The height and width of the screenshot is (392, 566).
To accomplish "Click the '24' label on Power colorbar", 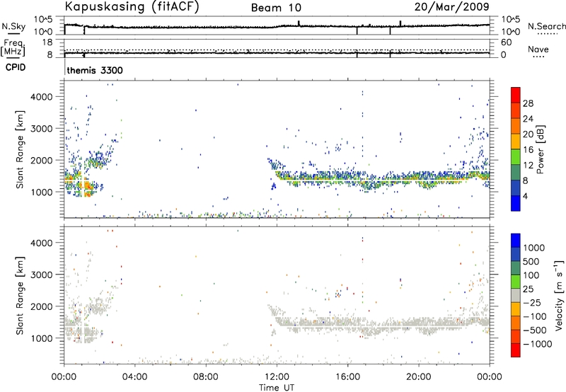I will [x=528, y=119].
